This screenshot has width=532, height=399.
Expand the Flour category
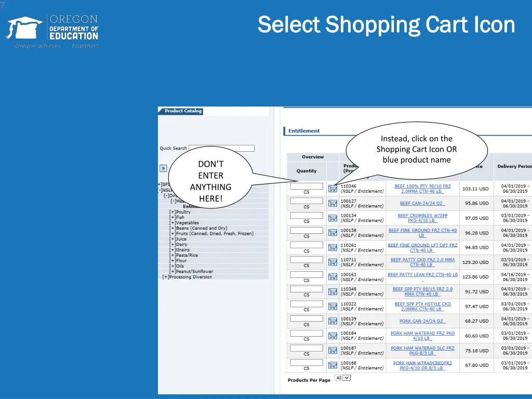[172, 261]
